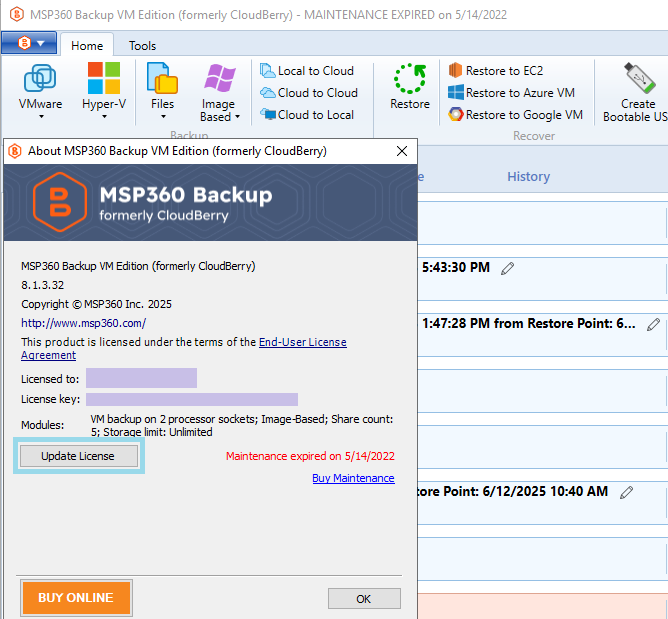Click the version number 8.1.3.32
Screen dimensions: 668x619
pos(43,285)
